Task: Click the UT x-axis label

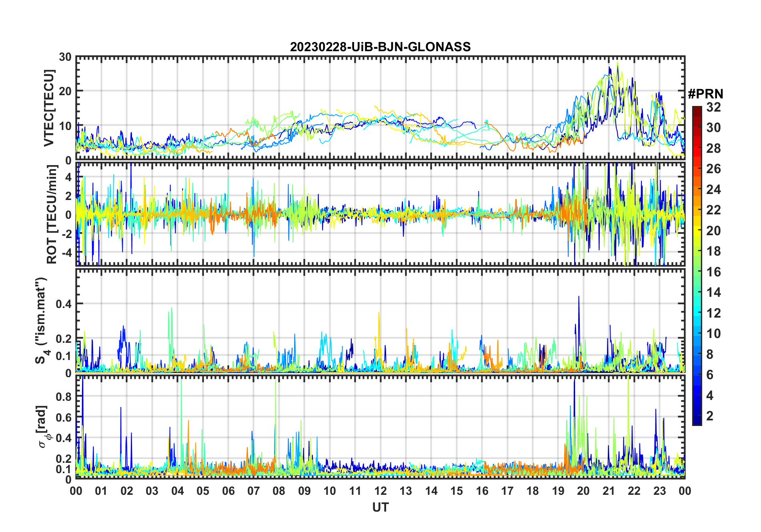Action: click(380, 508)
